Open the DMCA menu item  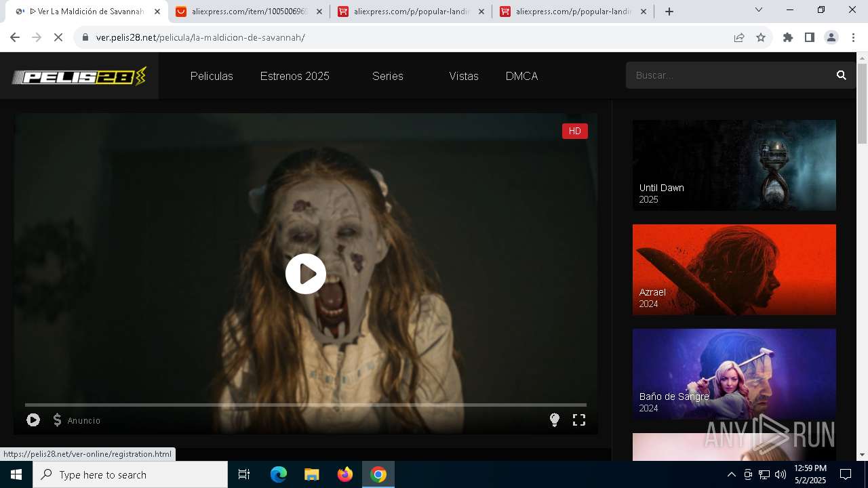(522, 76)
